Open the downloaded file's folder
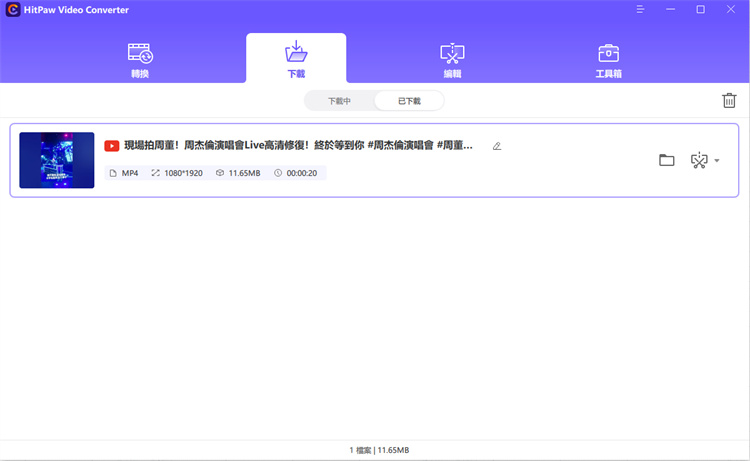Screen dimensions: 750x461 point(666,160)
